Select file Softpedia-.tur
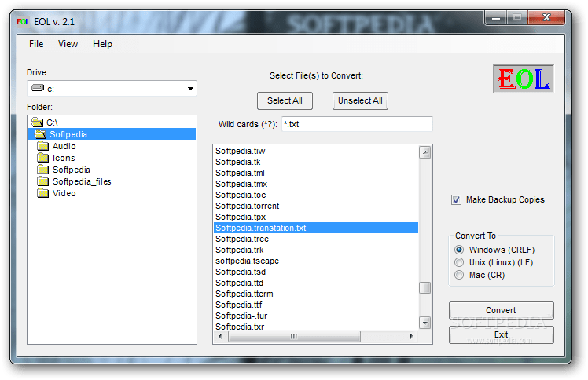Viewport: 588px width, 380px height. pyautogui.click(x=241, y=316)
